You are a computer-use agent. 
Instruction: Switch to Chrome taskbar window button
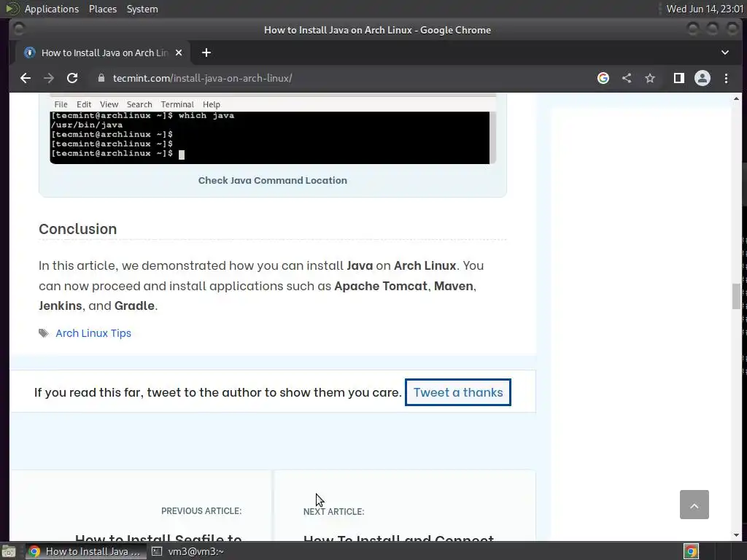[85, 551]
